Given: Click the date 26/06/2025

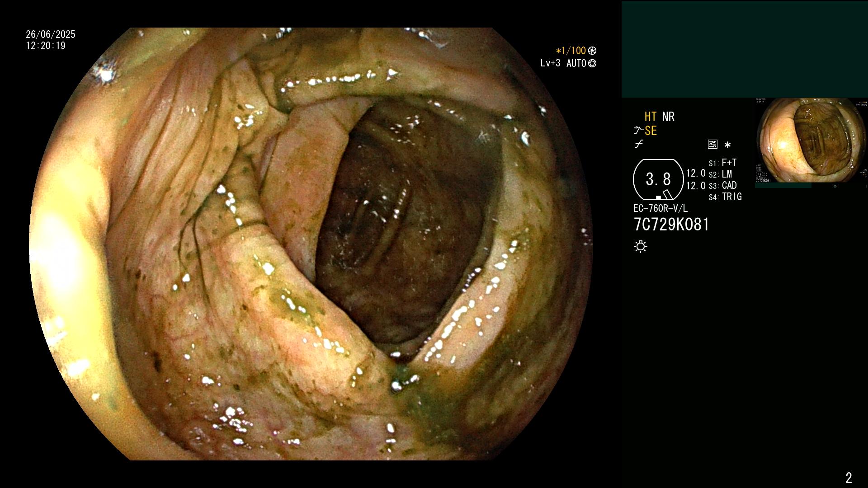Looking at the screenshot, I should [x=51, y=34].
